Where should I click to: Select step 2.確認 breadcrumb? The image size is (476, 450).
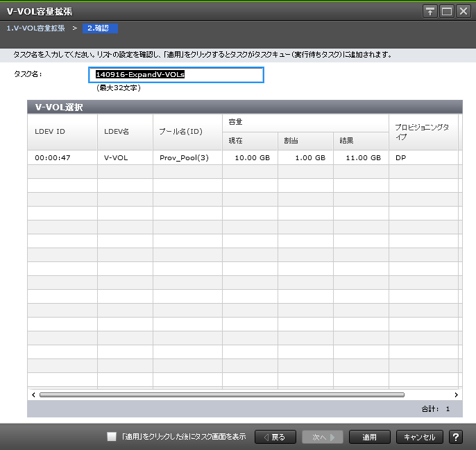(x=99, y=28)
